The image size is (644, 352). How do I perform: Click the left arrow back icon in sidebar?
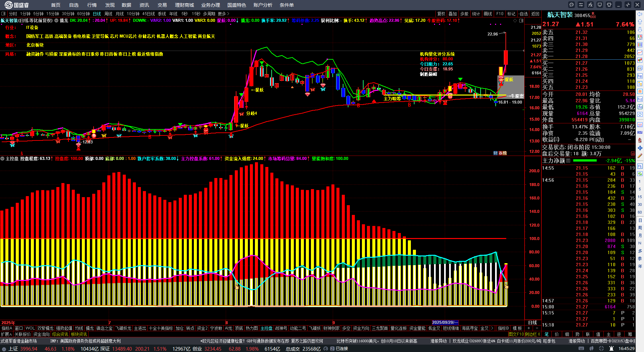640,14
